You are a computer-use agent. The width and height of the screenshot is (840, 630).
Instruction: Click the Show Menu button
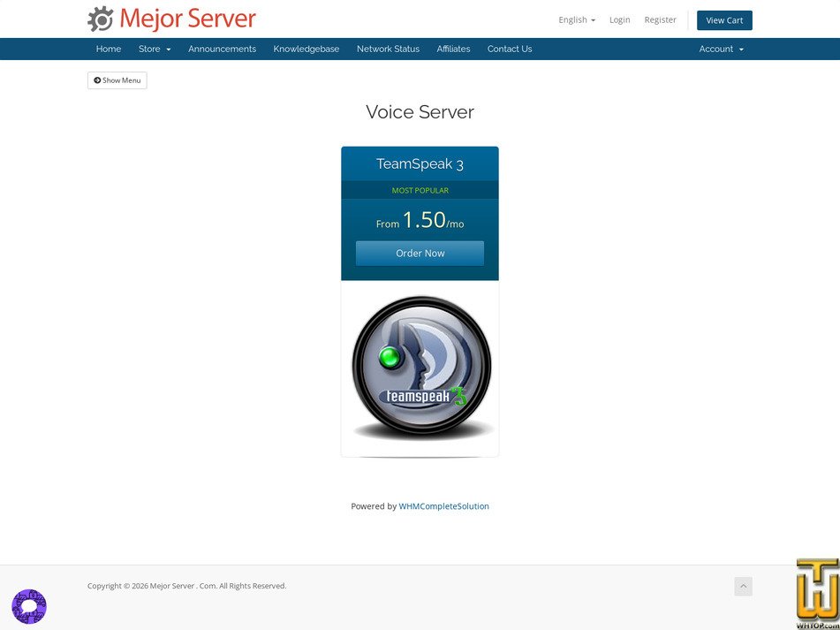(x=117, y=80)
